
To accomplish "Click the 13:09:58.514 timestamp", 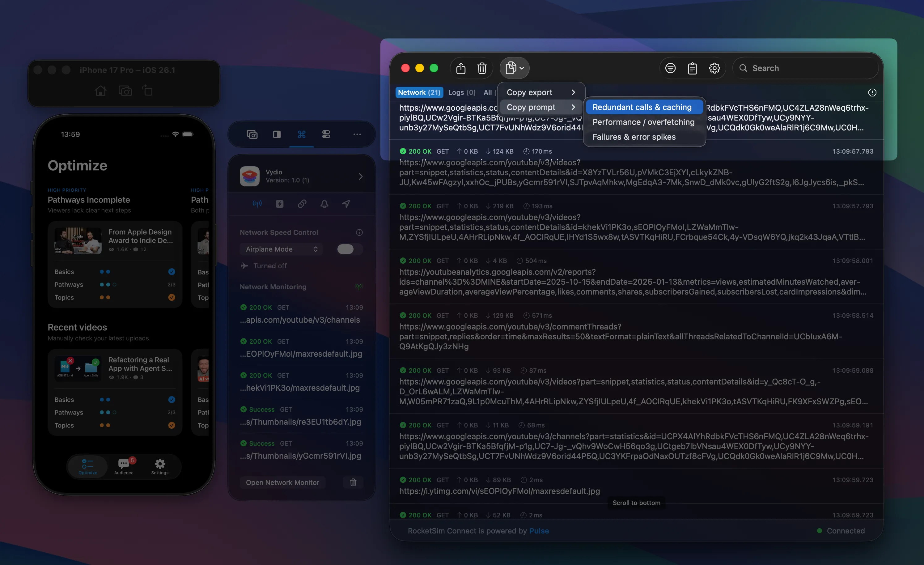I will point(852,316).
